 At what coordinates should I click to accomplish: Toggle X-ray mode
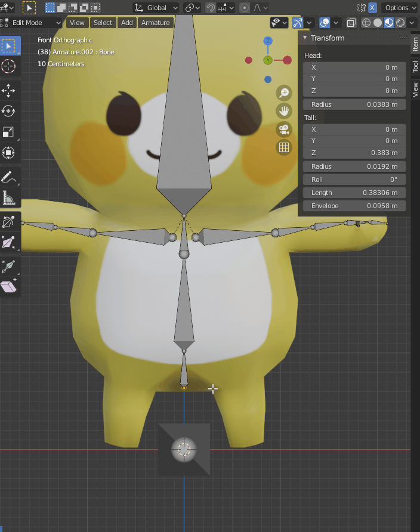[x=351, y=23]
